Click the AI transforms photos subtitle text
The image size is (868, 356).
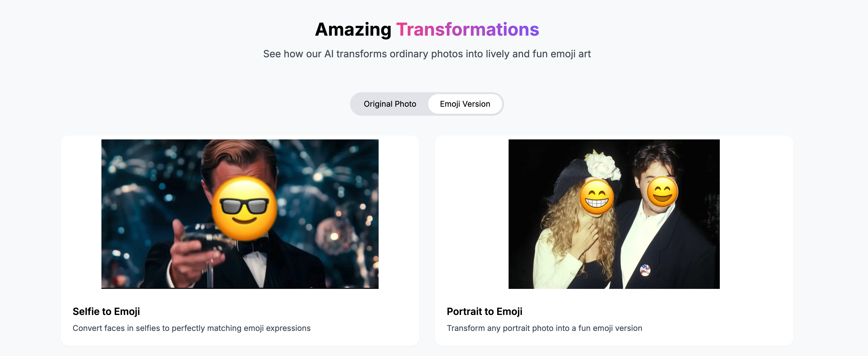tap(427, 54)
